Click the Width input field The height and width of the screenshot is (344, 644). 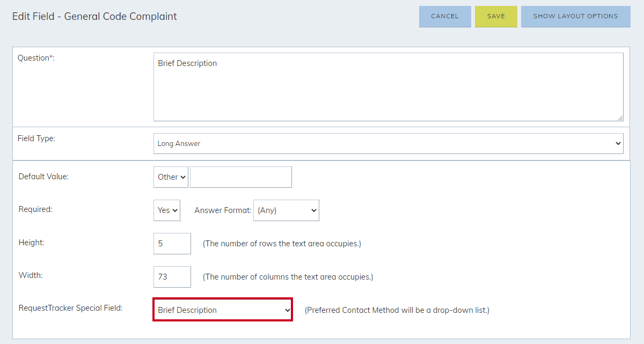tap(172, 277)
